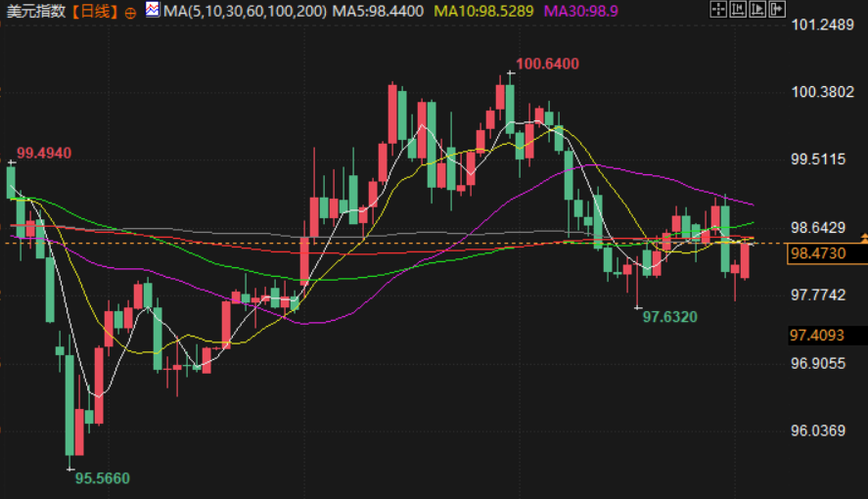Viewport: 868px width, 499px height.
Task: Click the 100.3802 axis value
Action: click(x=823, y=92)
